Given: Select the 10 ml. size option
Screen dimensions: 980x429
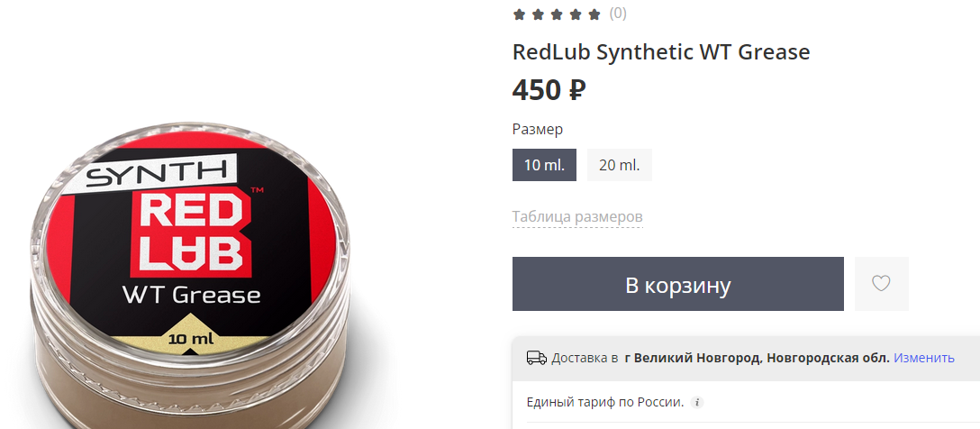Looking at the screenshot, I should coord(544,165).
